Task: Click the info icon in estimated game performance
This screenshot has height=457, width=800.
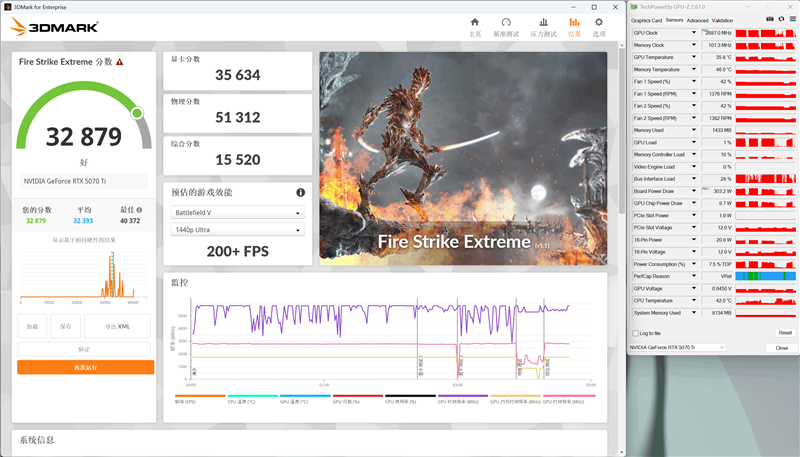Action: (x=301, y=192)
